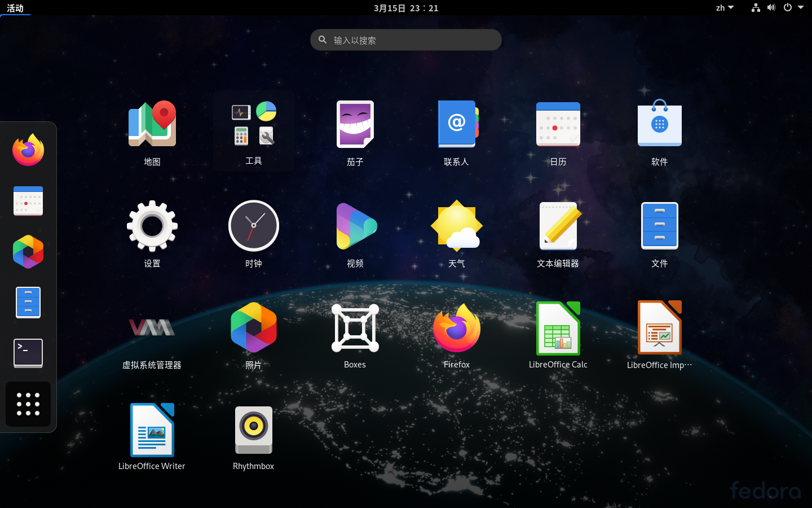Launch LibreOffice Calc
Image resolution: width=812 pixels, height=508 pixels.
[558, 327]
